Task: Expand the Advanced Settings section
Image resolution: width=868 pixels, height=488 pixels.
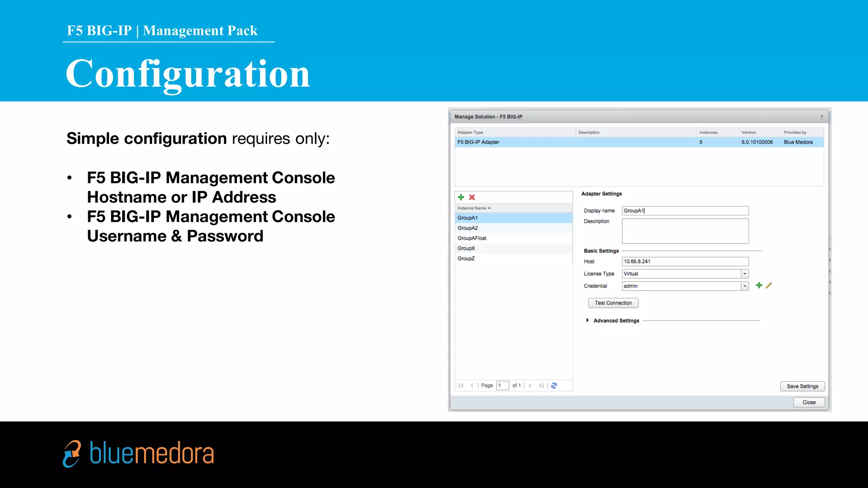Action: [x=587, y=321]
